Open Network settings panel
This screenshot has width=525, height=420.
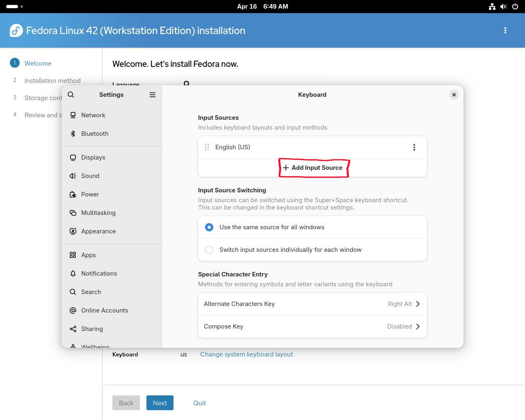[x=112, y=115]
